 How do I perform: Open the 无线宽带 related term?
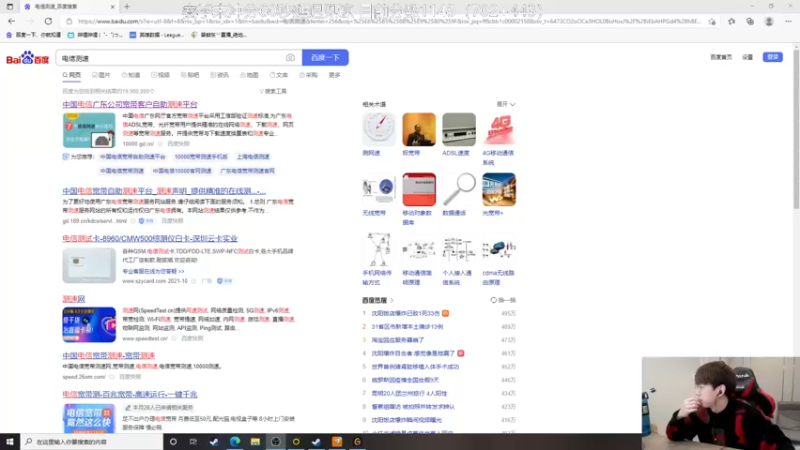[x=379, y=189]
